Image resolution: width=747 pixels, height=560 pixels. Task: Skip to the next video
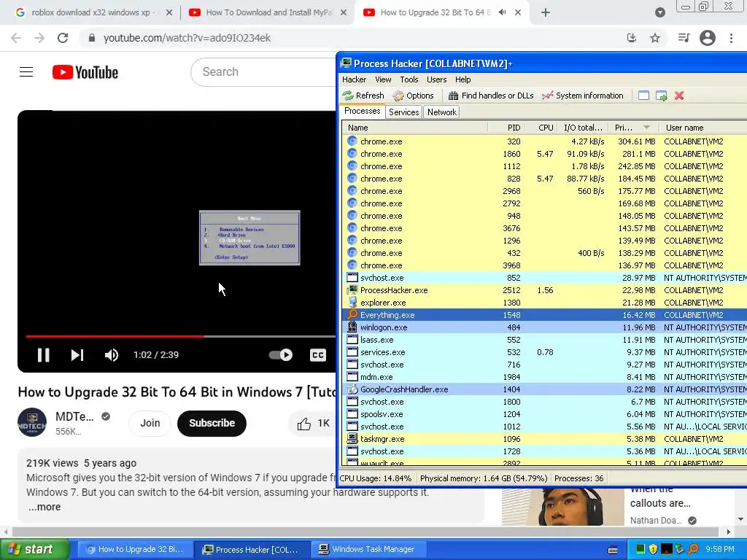tap(77, 355)
